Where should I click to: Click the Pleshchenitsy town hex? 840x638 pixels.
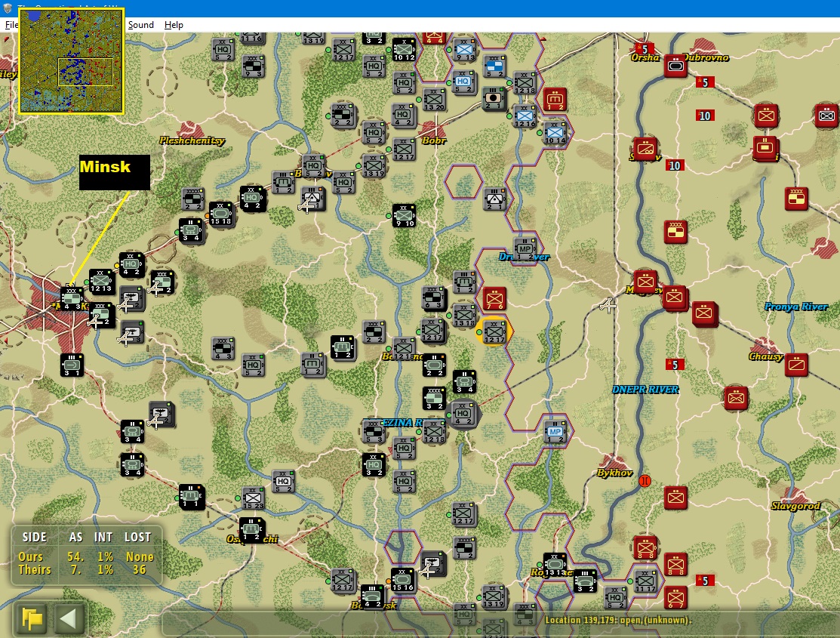pyautogui.click(x=191, y=132)
